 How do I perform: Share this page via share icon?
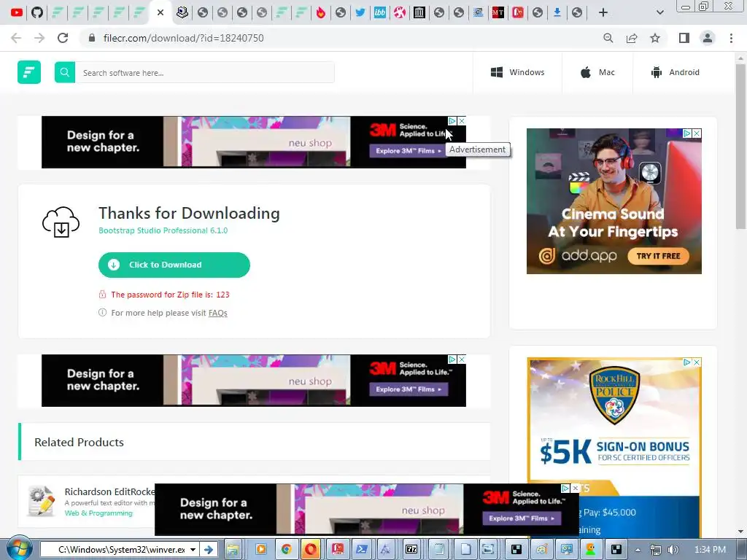632,38
